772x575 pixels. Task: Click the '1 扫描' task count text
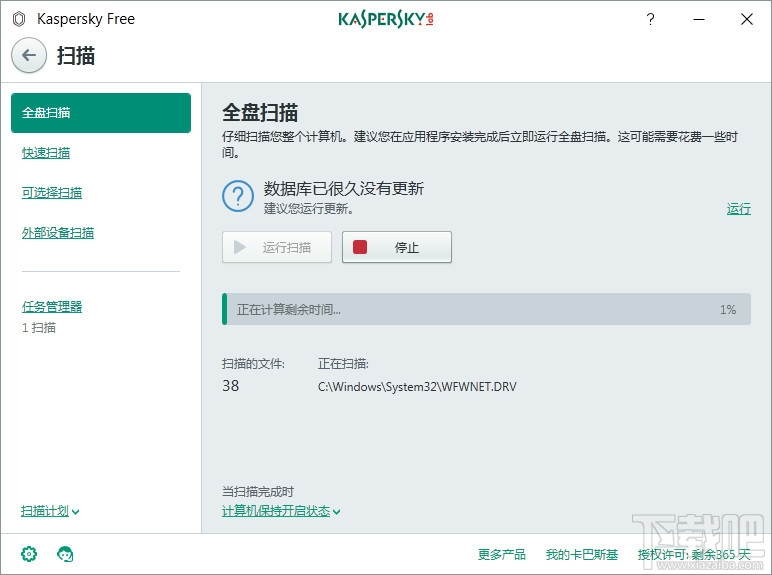39,327
